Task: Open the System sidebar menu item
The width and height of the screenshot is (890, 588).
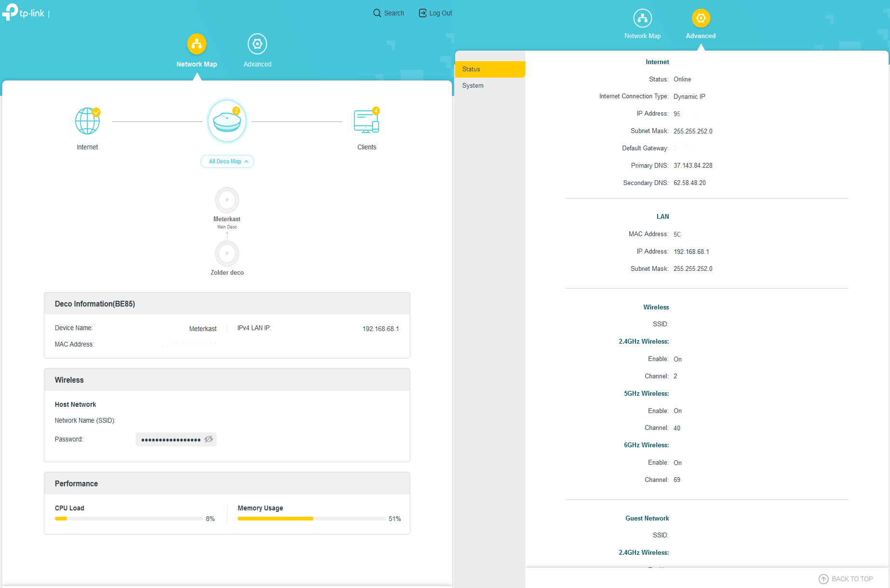Action: [x=490, y=85]
